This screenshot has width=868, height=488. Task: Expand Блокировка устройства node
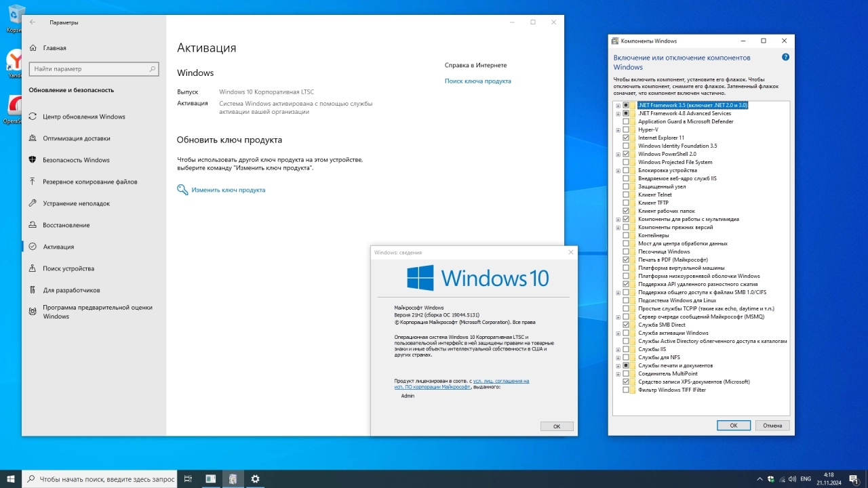pos(618,170)
